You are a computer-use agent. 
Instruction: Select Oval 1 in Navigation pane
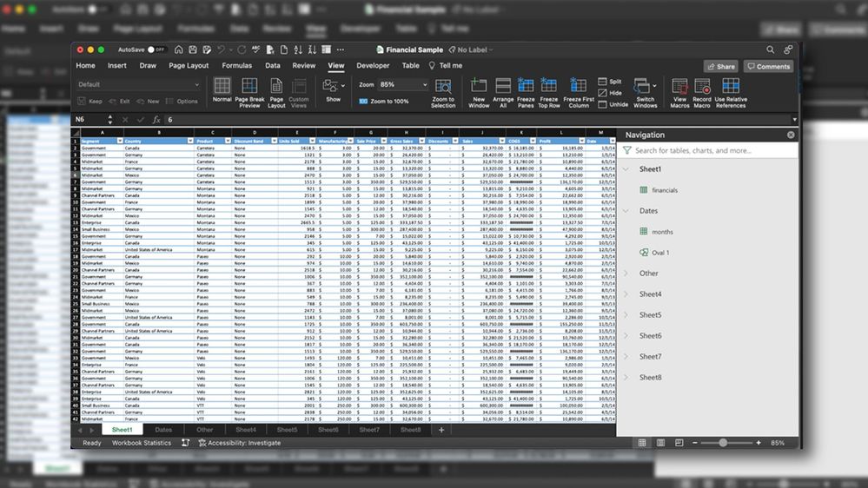click(x=655, y=253)
